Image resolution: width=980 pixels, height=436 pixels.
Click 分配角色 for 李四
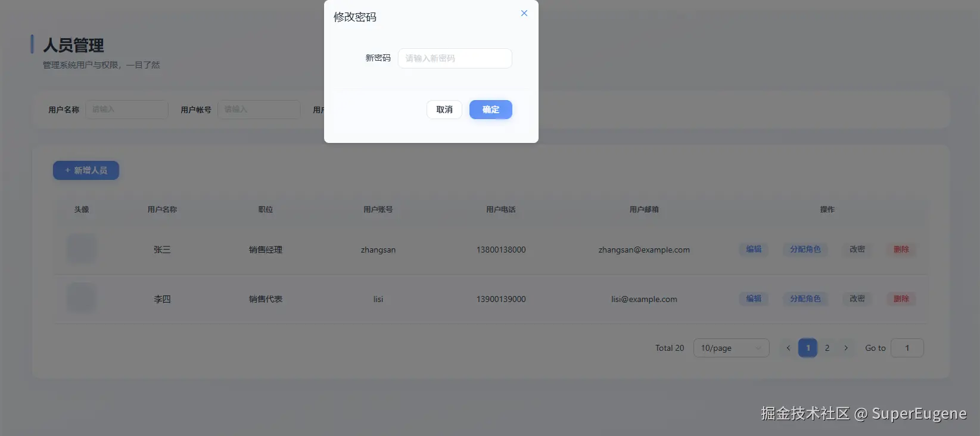[x=805, y=299]
